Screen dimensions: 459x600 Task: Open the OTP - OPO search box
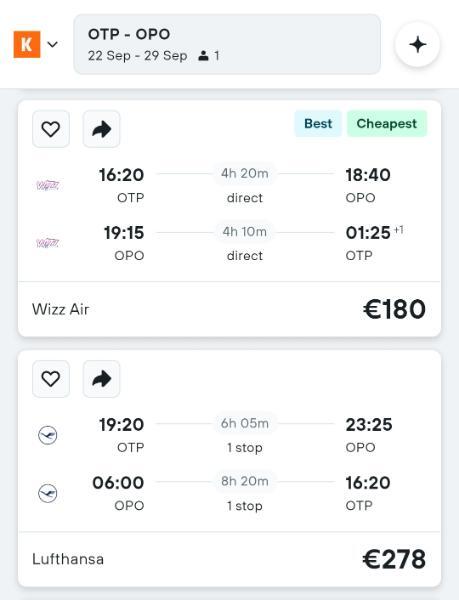point(227,44)
